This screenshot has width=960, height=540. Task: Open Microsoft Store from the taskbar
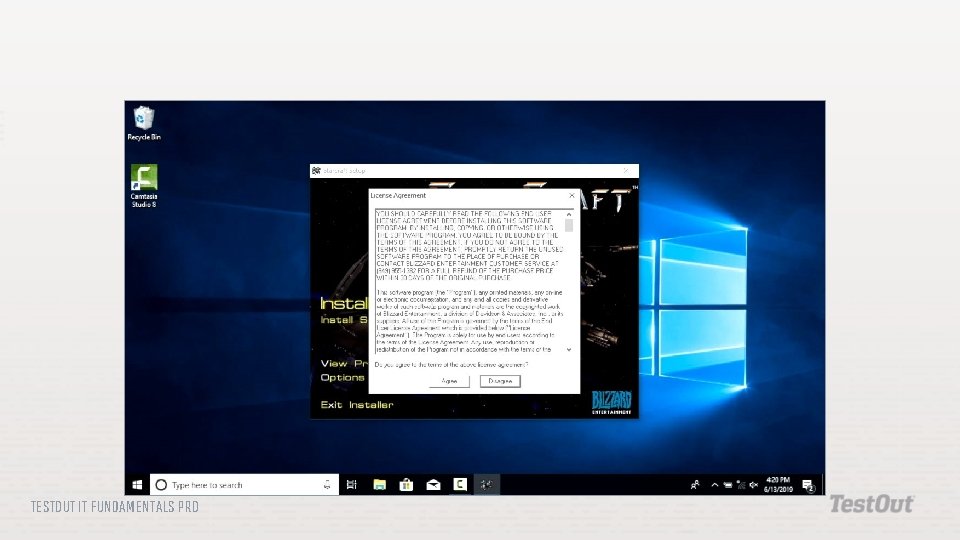click(x=407, y=485)
